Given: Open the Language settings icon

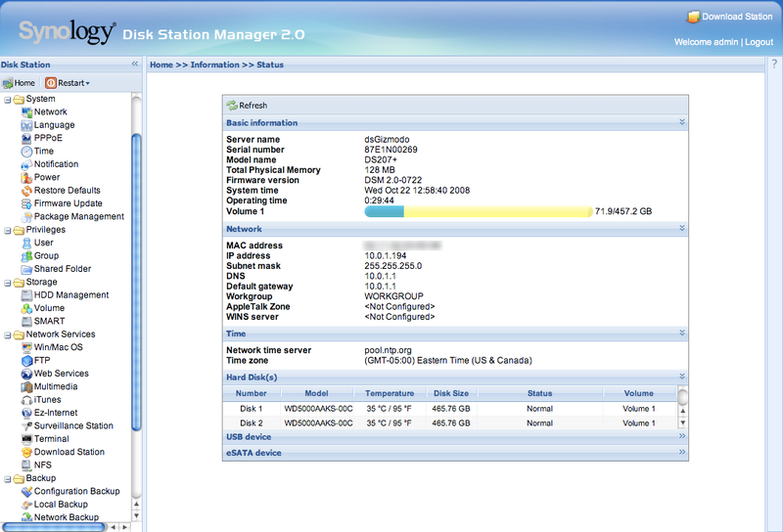Looking at the screenshot, I should pos(26,125).
